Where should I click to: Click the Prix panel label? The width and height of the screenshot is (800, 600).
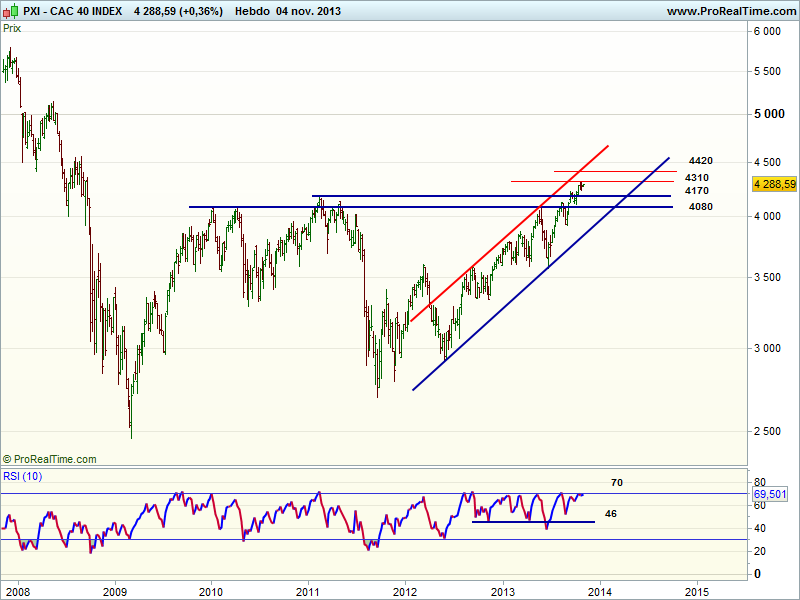13,28
